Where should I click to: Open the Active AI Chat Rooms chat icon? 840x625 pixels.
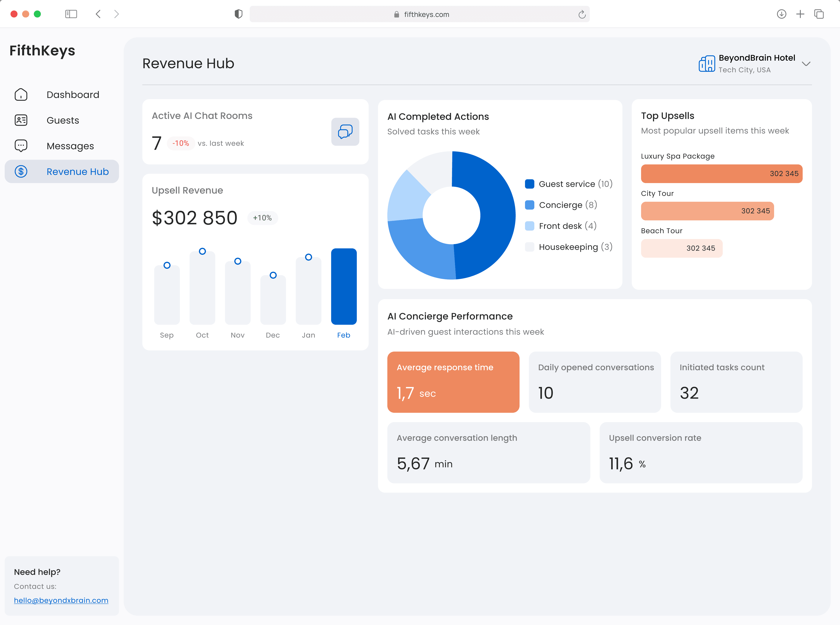coord(345,132)
